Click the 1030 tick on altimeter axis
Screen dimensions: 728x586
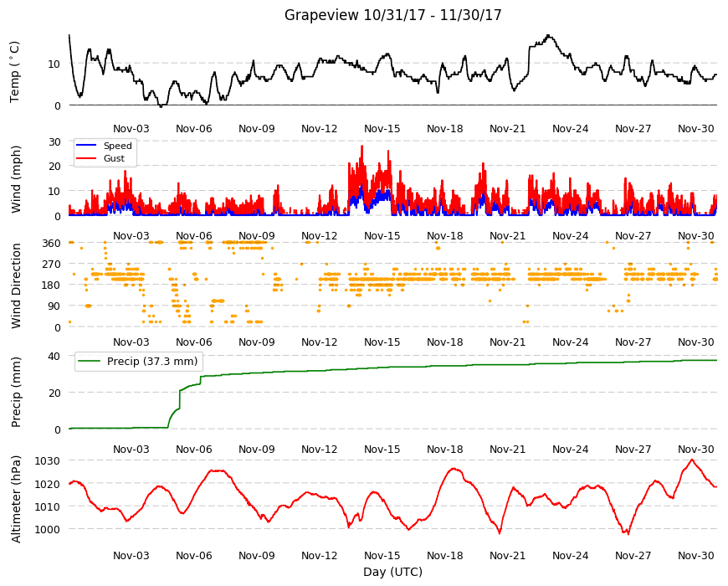[x=48, y=460]
